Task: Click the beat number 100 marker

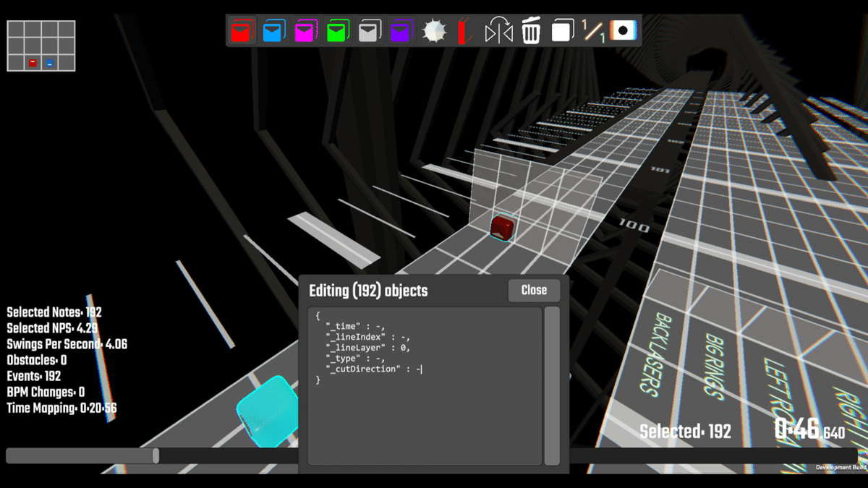Action: click(634, 226)
